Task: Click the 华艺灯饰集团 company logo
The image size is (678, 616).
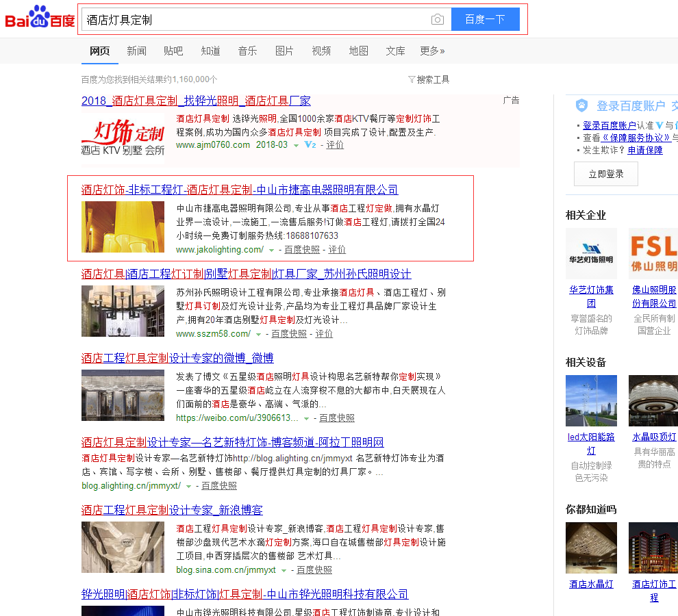Action: (x=591, y=254)
